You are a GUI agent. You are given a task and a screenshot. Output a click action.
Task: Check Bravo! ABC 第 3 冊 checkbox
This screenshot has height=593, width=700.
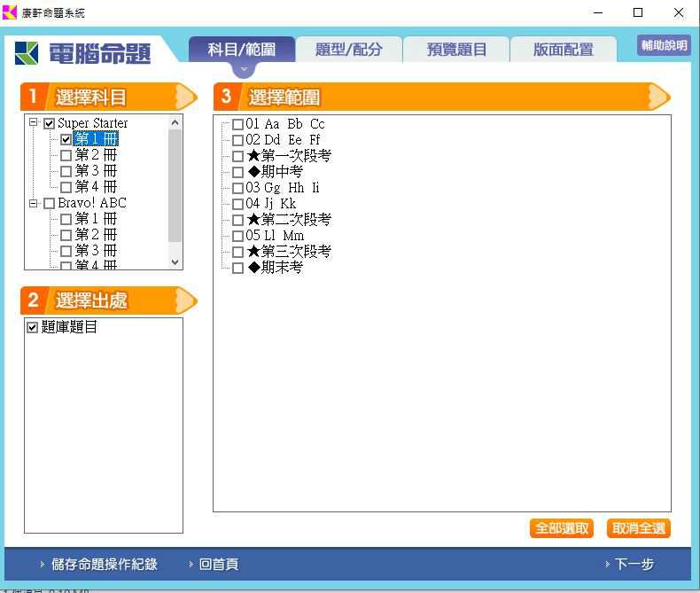point(66,251)
